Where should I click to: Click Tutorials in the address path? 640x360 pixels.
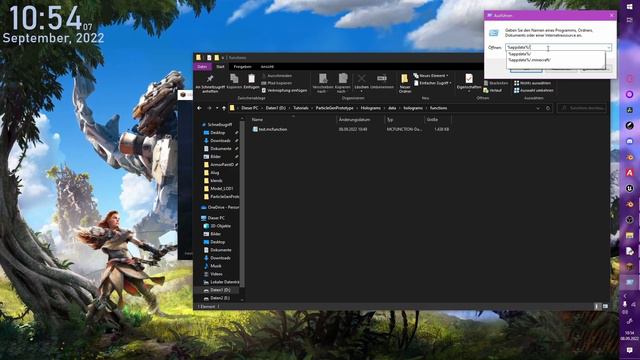(x=301, y=108)
